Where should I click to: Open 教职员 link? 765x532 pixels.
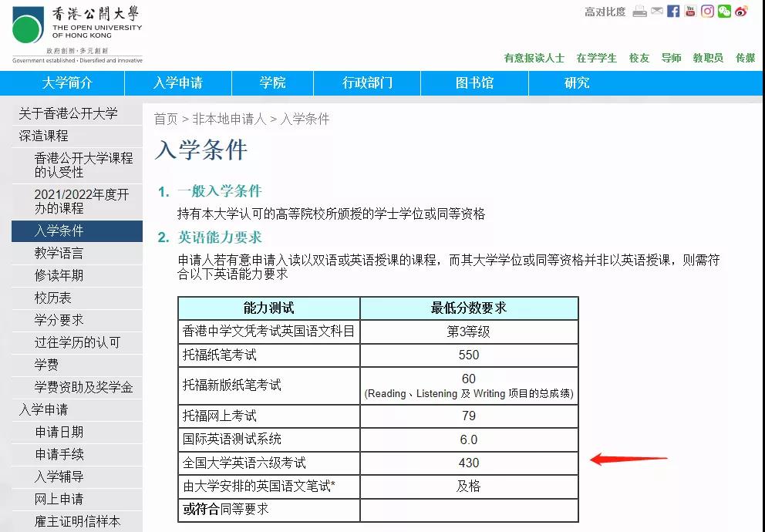click(708, 58)
